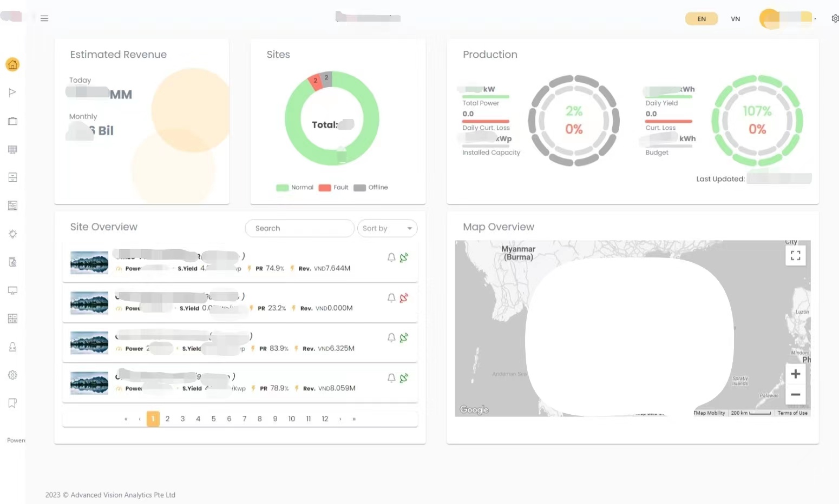Click the monitor display sidebar icon
This screenshot has height=504, width=839.
click(12, 290)
